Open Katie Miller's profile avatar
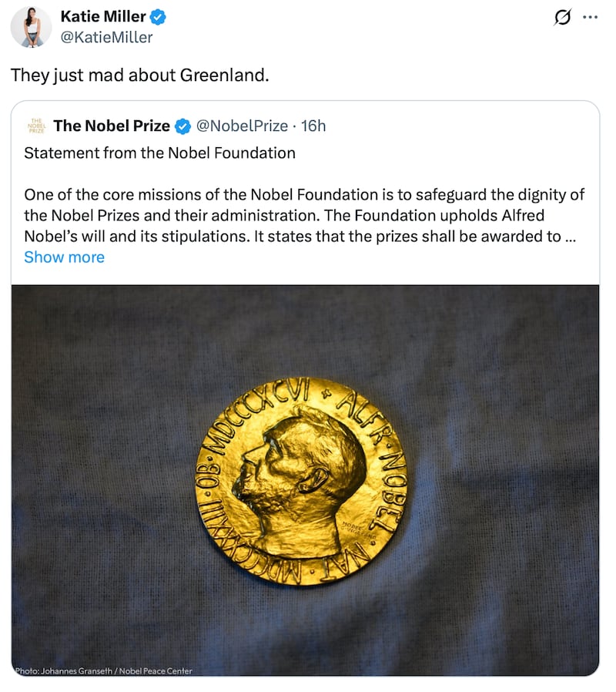616x692 pixels. pos(31,27)
